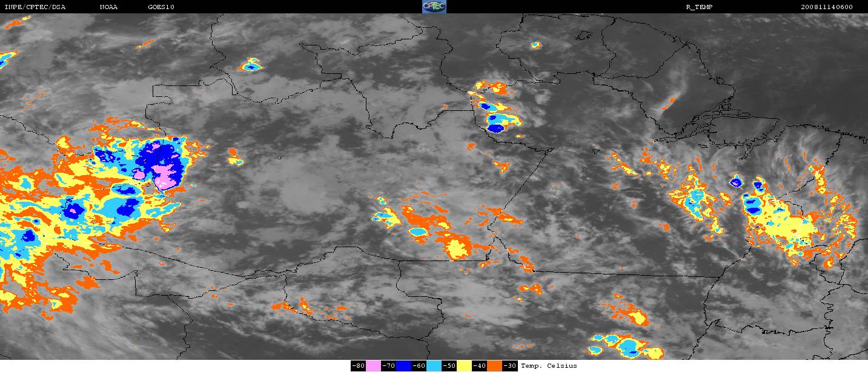Click the -50 legend value
The width and height of the screenshot is (868, 372).
[449, 366]
